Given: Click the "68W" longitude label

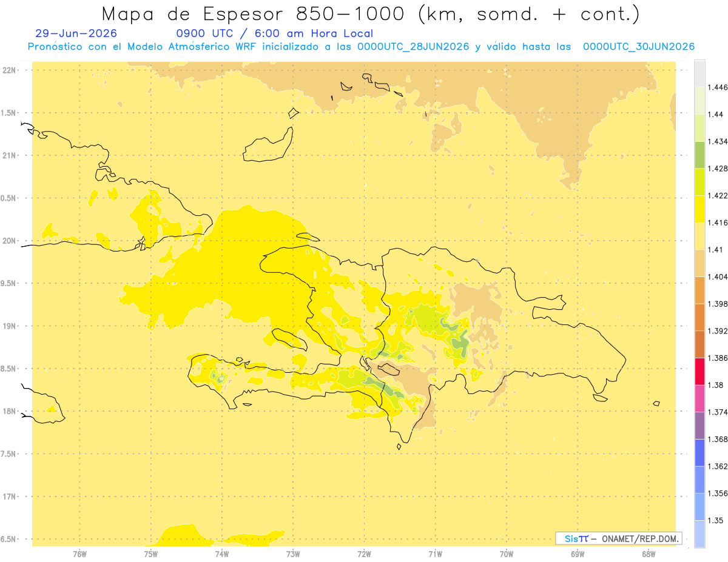Looking at the screenshot, I should (649, 554).
